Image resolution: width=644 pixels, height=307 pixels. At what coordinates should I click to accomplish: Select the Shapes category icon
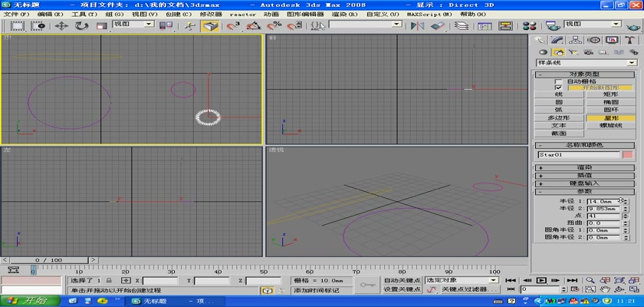click(558, 52)
